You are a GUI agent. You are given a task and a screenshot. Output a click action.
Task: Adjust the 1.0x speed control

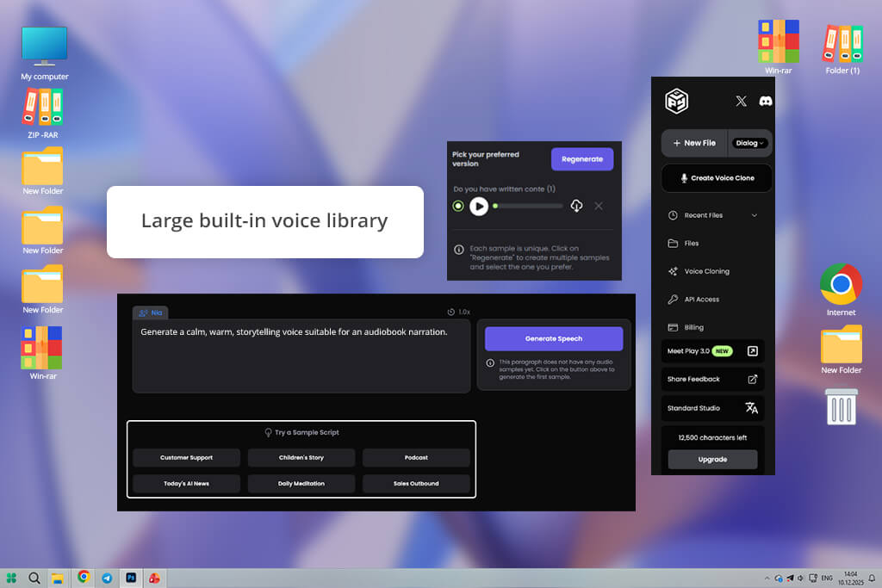point(458,312)
